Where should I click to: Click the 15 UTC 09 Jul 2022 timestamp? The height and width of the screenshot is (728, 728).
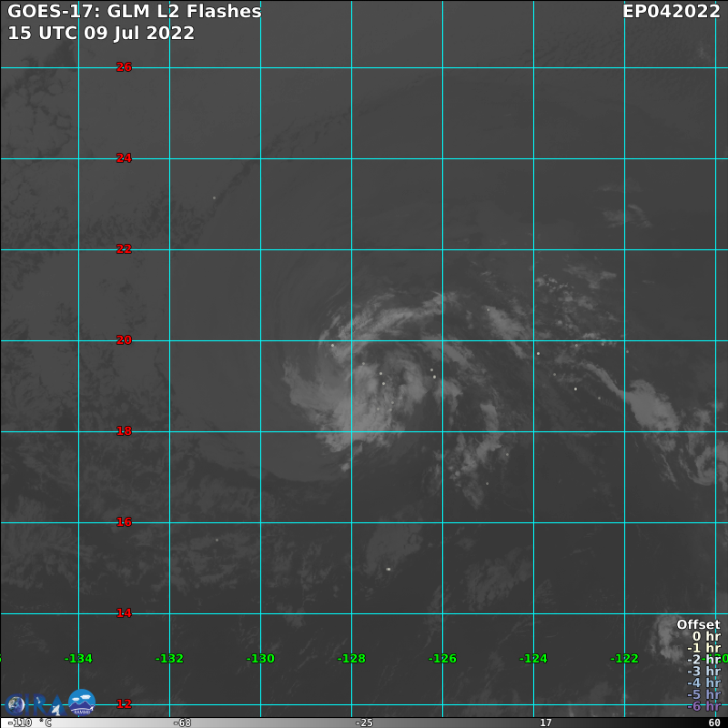click(101, 33)
